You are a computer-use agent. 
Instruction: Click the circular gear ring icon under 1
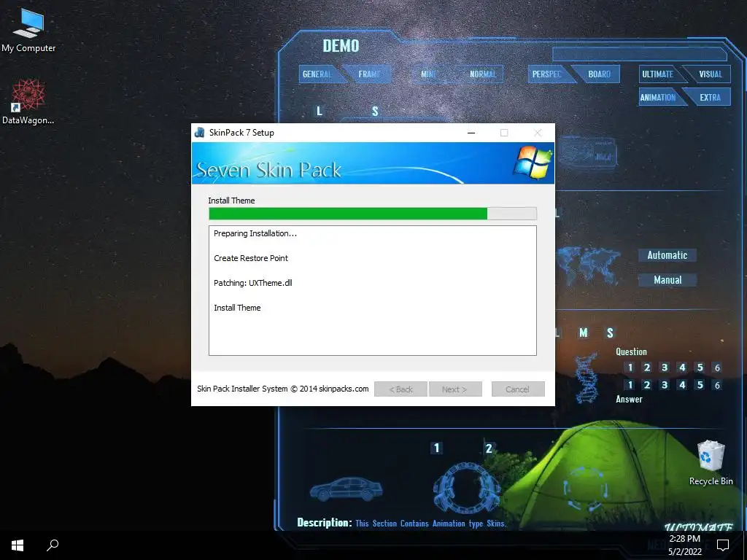click(x=466, y=488)
